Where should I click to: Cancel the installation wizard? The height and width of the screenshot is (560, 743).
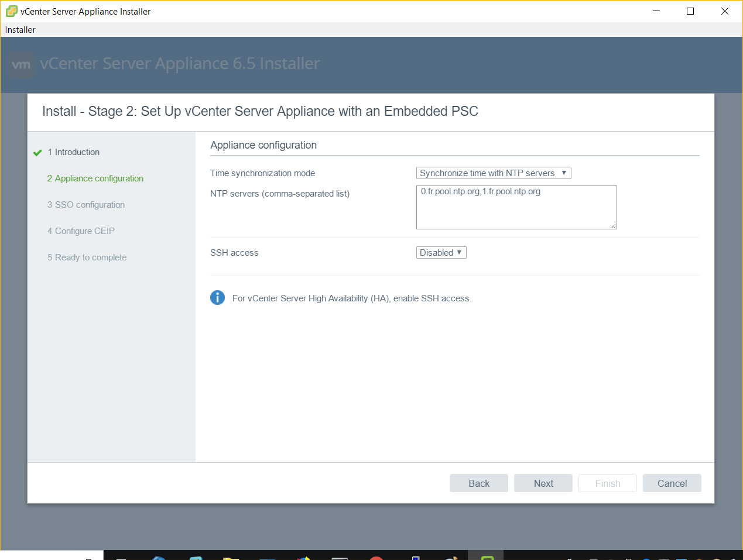pos(672,483)
